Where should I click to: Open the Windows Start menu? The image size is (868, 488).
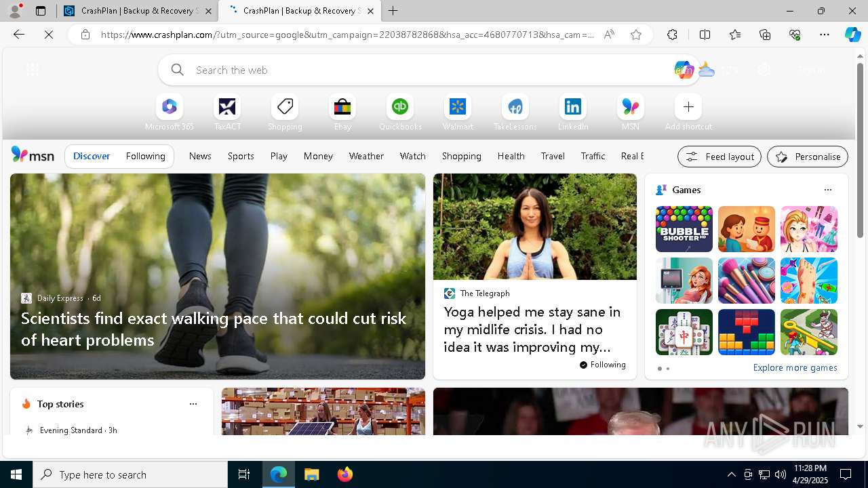(16, 474)
